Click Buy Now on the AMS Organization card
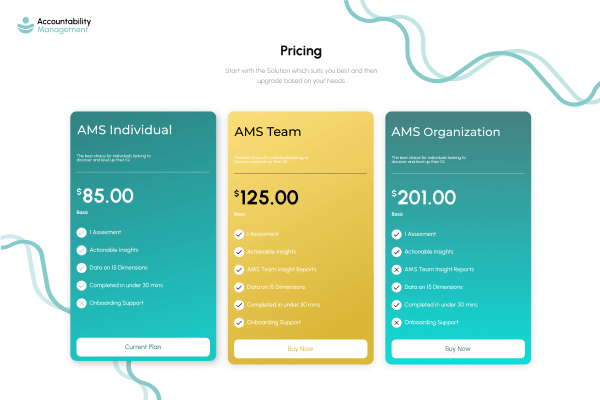This screenshot has height=400, width=600. (457, 348)
